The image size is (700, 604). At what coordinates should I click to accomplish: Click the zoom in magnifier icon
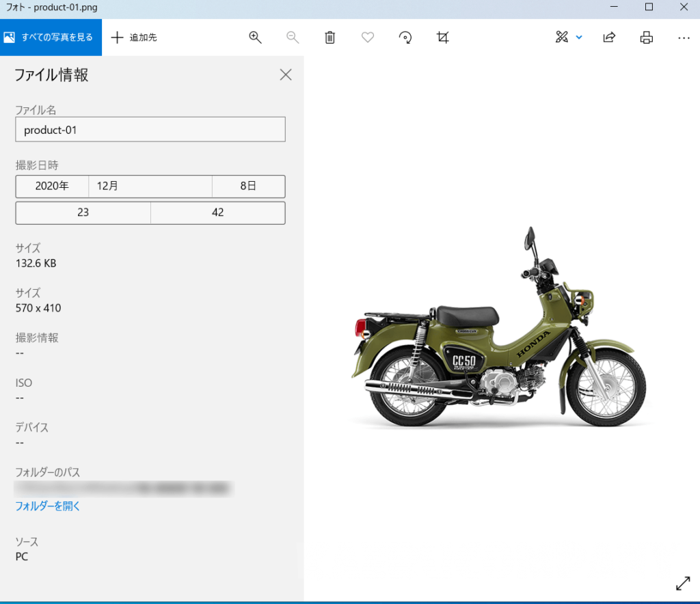click(x=256, y=38)
